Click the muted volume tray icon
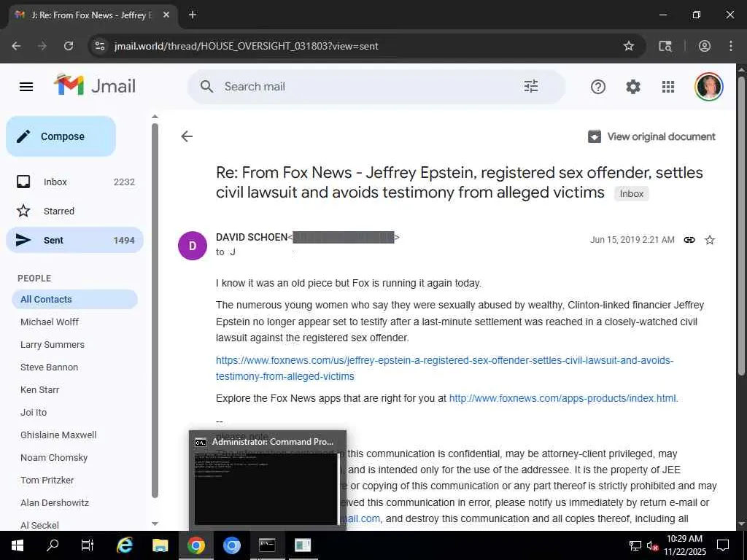Viewport: 747px width, 560px height. point(652,545)
